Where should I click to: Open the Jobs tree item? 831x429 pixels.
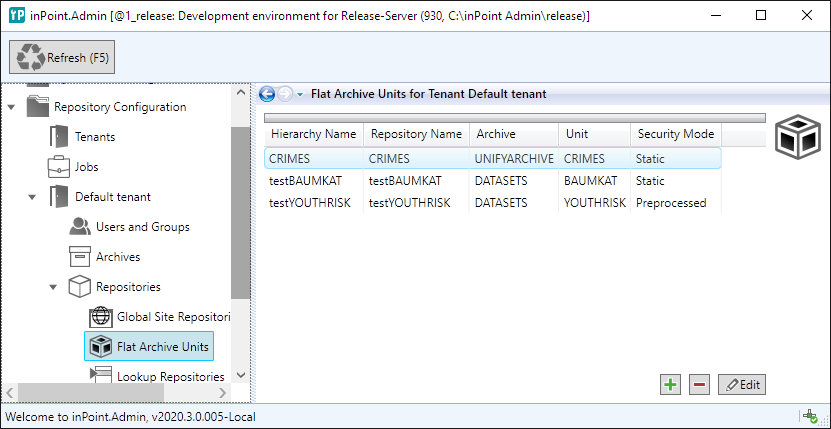pyautogui.click(x=86, y=167)
